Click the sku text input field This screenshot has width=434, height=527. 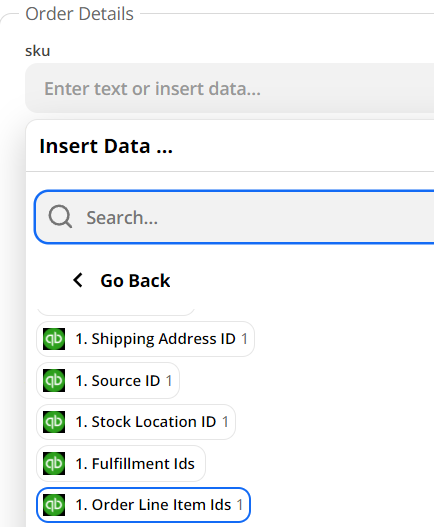click(x=230, y=88)
